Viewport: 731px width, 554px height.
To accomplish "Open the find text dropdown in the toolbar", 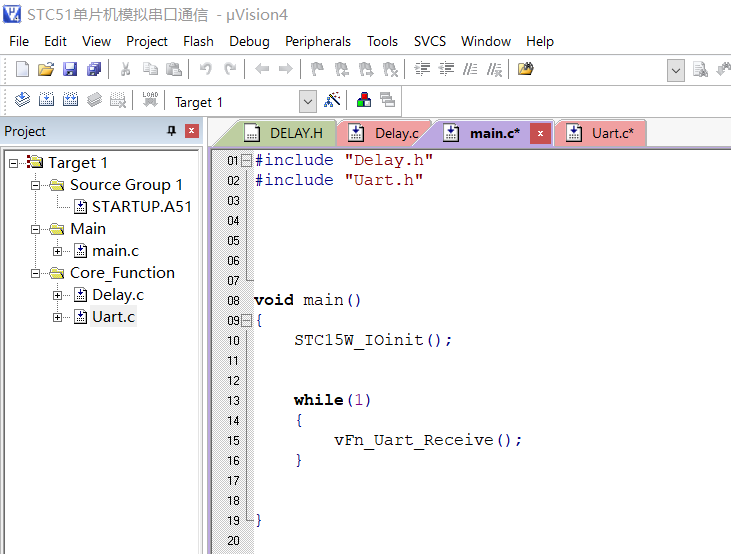I will 676,71.
